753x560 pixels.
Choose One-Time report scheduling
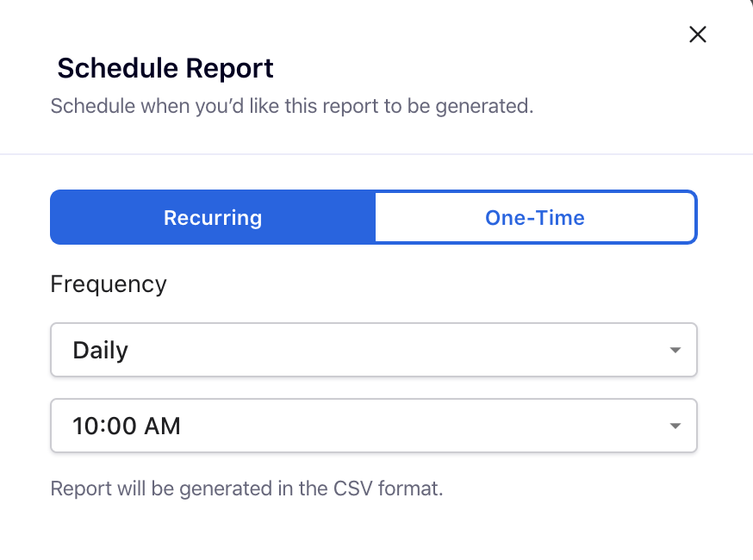(535, 218)
